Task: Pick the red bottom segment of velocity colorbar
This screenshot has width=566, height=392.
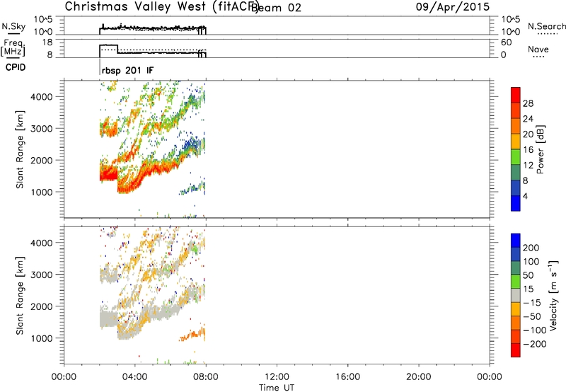Action: click(x=516, y=350)
